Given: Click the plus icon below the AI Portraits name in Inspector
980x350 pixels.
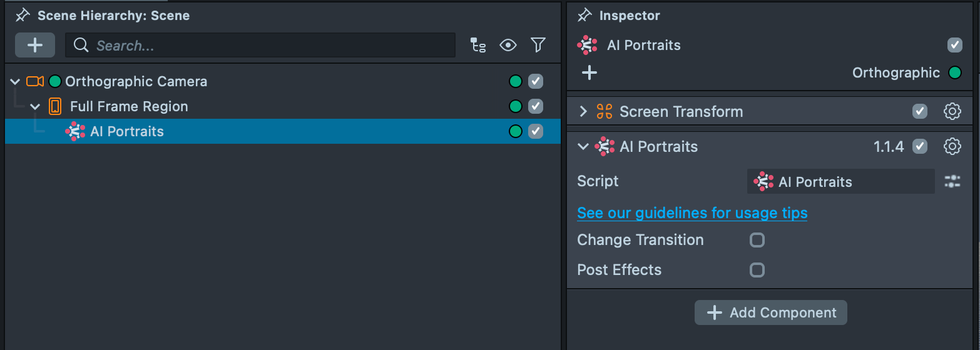Looking at the screenshot, I should [589, 73].
